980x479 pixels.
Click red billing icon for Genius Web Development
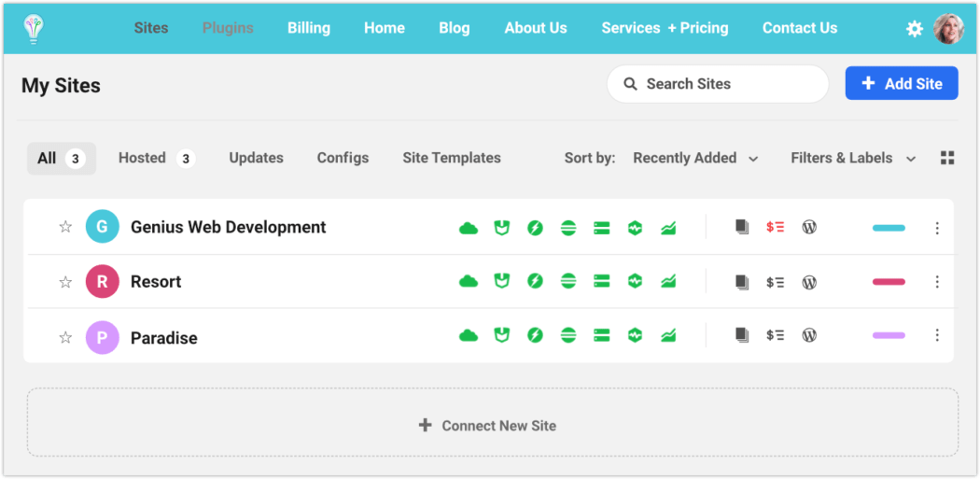pyautogui.click(x=775, y=227)
